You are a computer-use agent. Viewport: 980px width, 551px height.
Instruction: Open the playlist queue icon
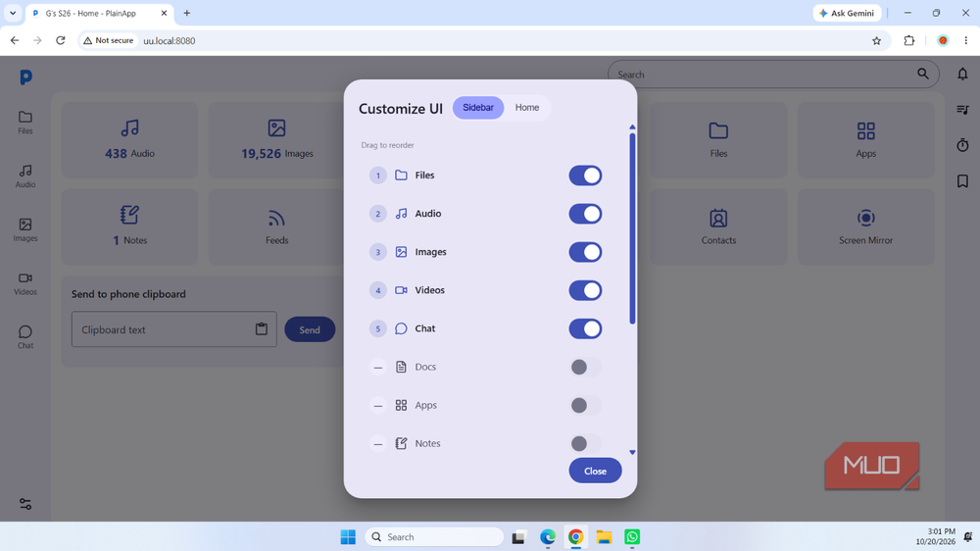(962, 110)
